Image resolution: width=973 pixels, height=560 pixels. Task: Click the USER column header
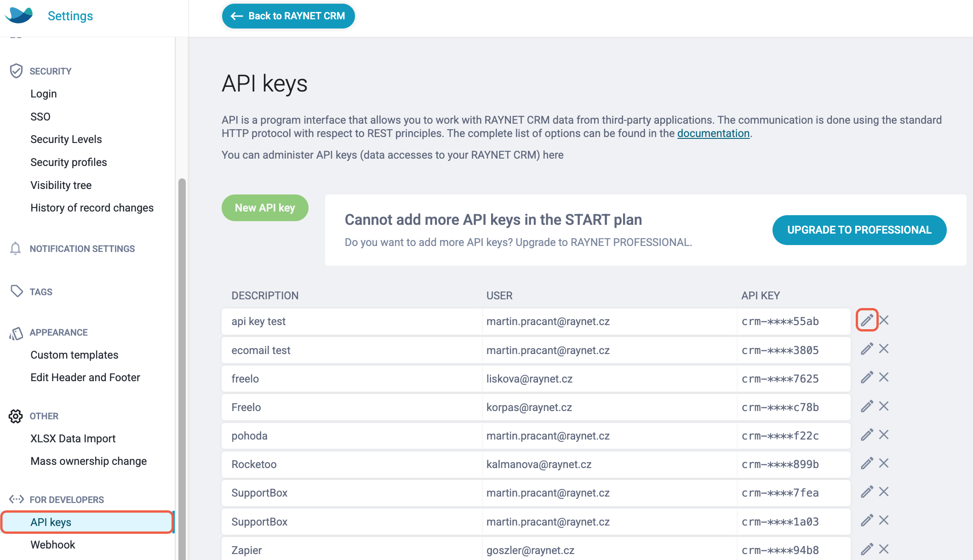click(499, 296)
